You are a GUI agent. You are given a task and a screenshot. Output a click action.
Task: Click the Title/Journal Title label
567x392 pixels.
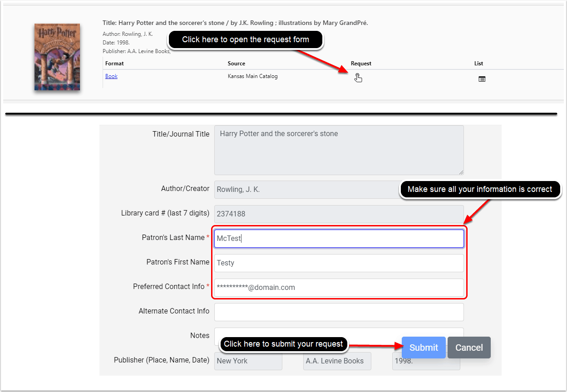[181, 134]
